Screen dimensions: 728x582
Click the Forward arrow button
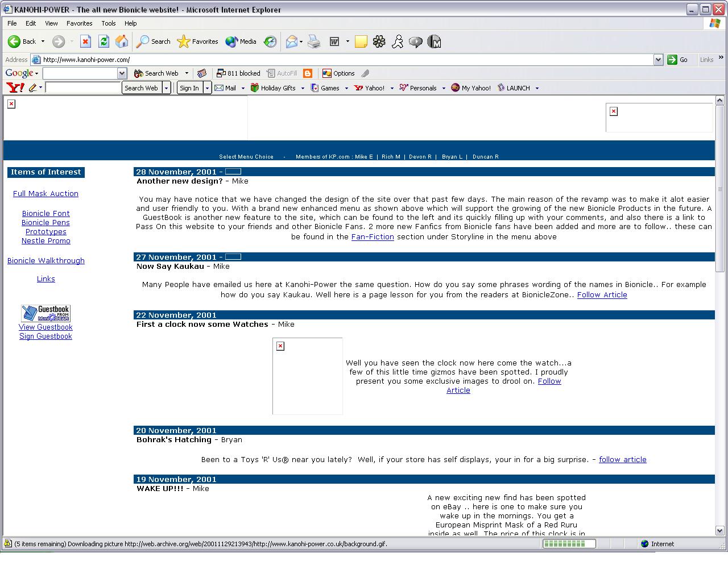pos(58,41)
